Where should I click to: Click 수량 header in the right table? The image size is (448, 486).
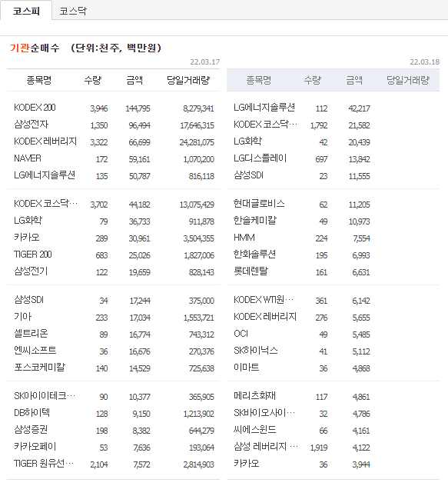(312, 80)
